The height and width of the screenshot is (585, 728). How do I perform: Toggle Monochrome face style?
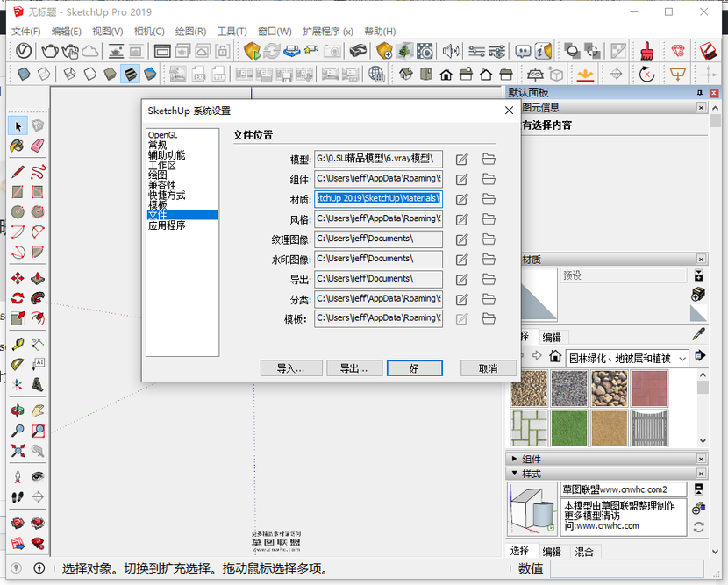click(150, 74)
